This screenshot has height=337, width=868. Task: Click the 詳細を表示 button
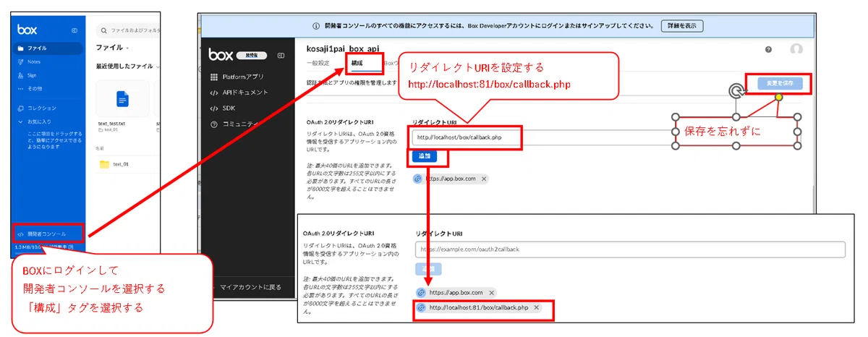[x=682, y=26]
